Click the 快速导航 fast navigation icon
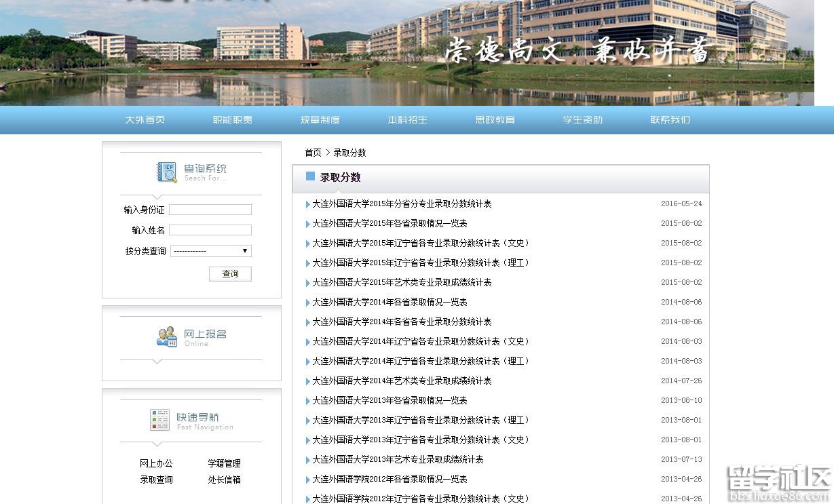Viewport: 834px width, 504px height. coord(159,420)
